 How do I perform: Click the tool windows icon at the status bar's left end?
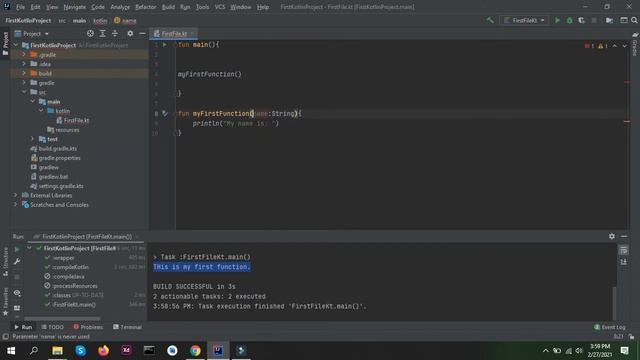coord(5,337)
